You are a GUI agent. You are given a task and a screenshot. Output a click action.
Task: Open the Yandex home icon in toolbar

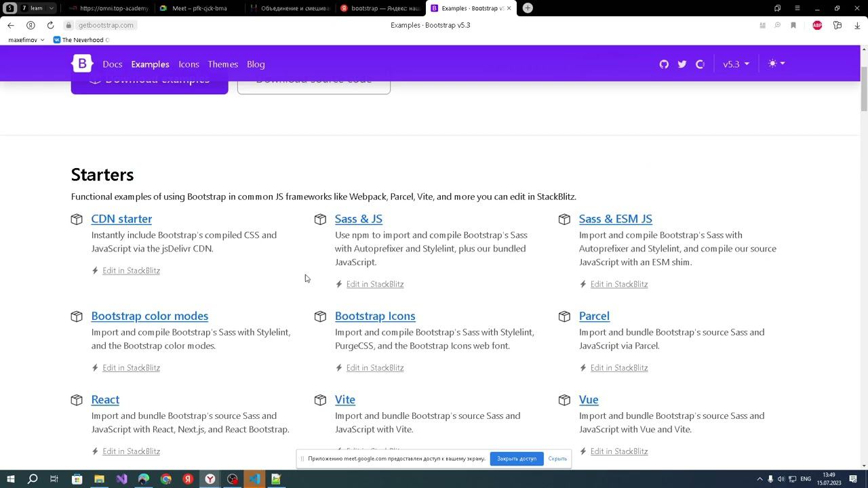coord(31,25)
